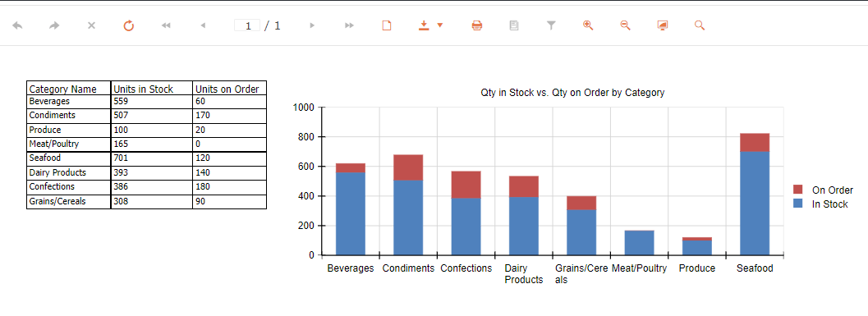Select the Meat/Poultry table cell

69,144
